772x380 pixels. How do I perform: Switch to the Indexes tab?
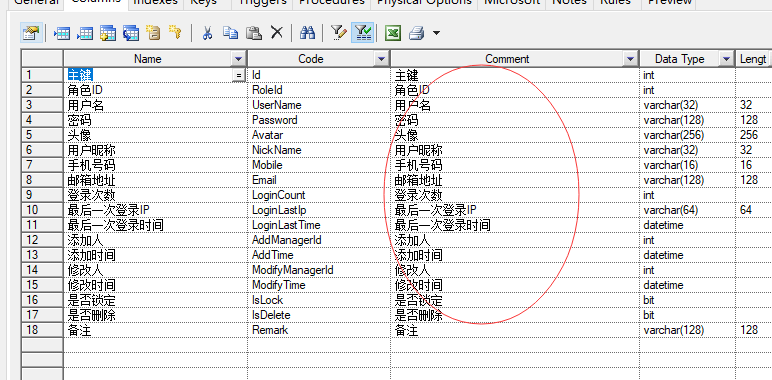click(156, 2)
